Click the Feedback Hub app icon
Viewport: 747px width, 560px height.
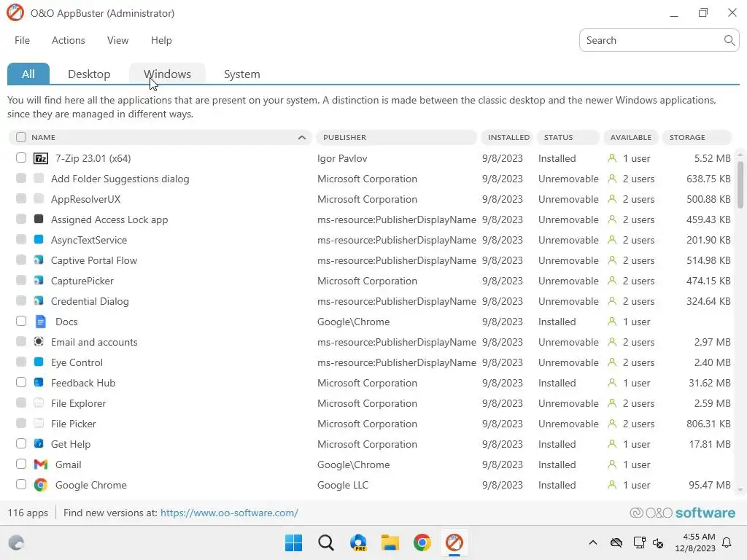(x=39, y=382)
